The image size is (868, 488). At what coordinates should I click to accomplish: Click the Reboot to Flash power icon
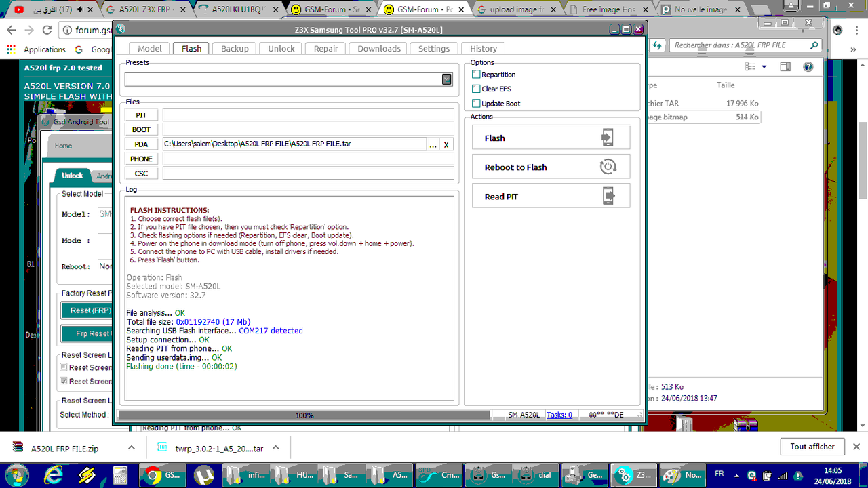click(x=608, y=167)
